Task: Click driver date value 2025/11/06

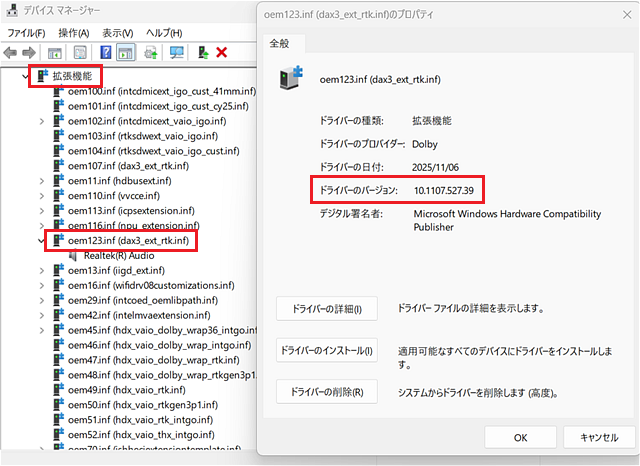Action: click(x=436, y=167)
